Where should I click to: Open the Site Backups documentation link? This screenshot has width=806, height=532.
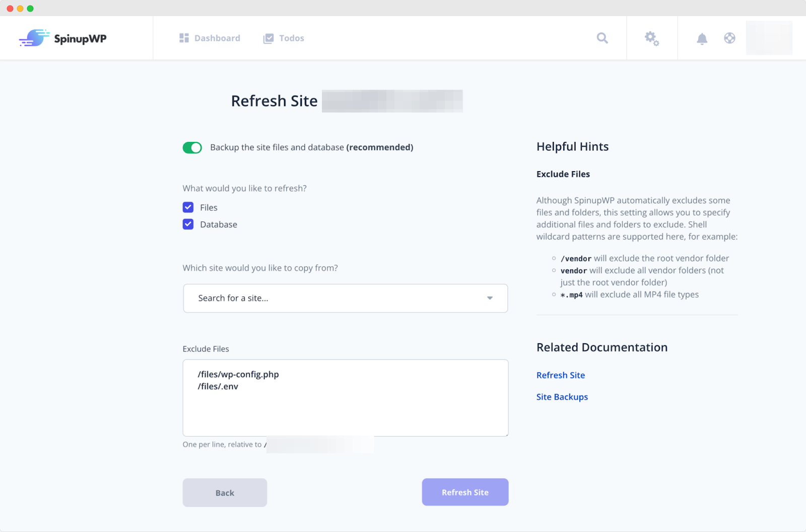click(x=562, y=397)
